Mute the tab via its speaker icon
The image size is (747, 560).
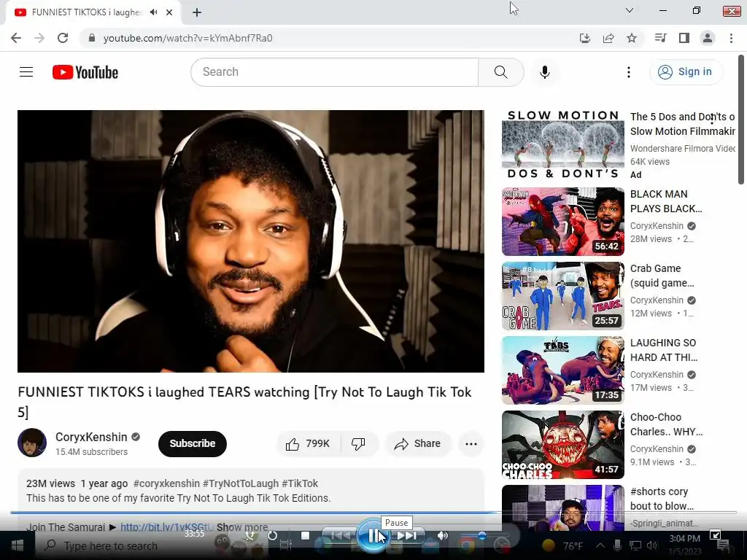click(153, 12)
